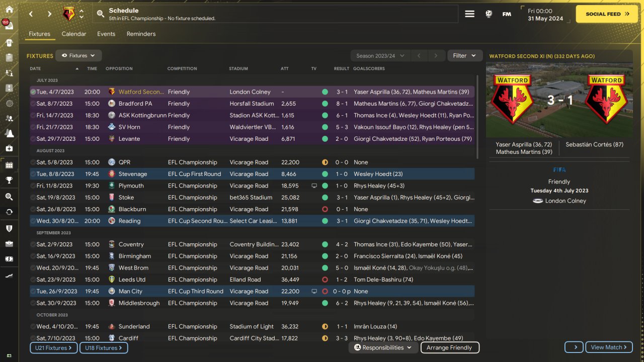Click the View Match button
644x362 pixels.
pos(609,347)
